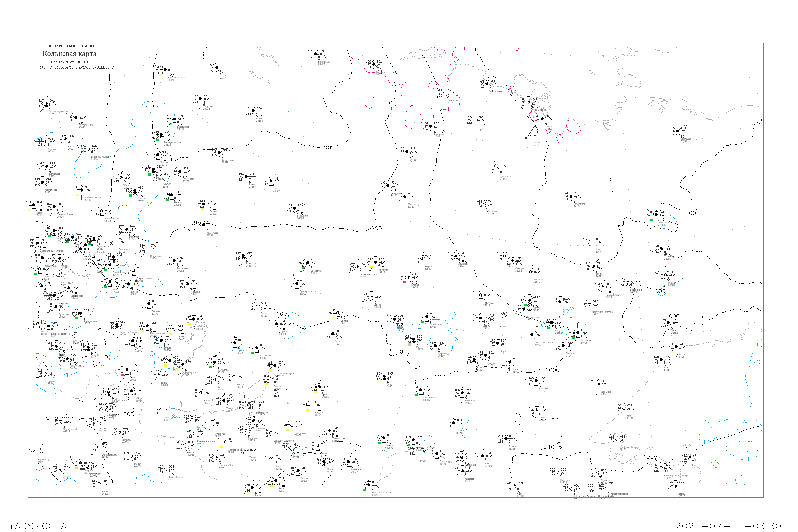Click the 990 isobar label
This screenshot has height=532, width=798.
tap(325, 148)
